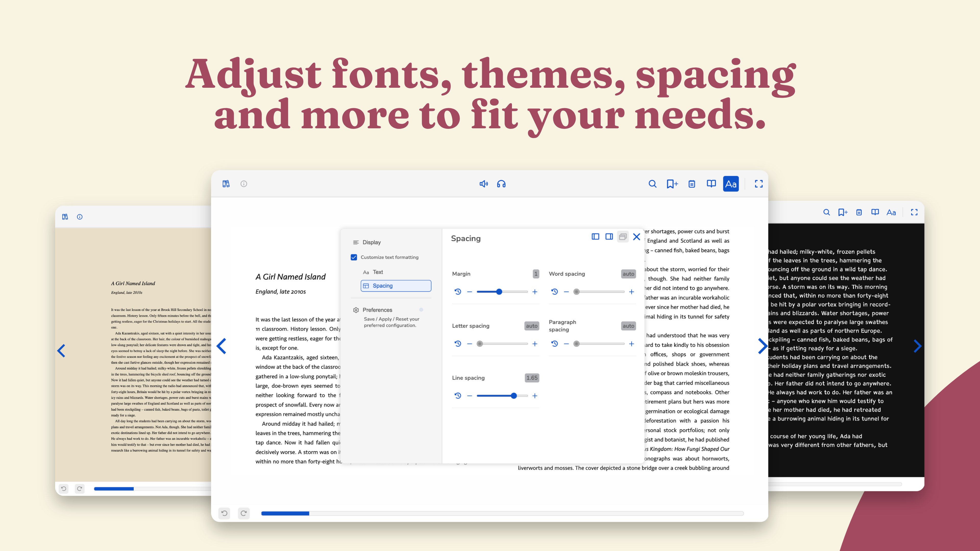Increase Paragraph spacing with plus button
The image size is (980, 551).
632,344
